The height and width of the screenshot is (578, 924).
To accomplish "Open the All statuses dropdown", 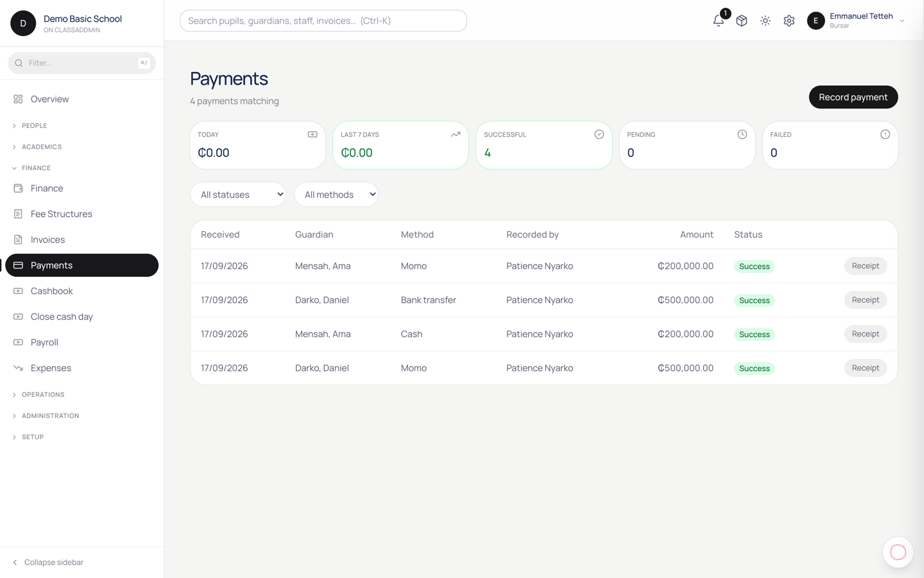I will [238, 195].
